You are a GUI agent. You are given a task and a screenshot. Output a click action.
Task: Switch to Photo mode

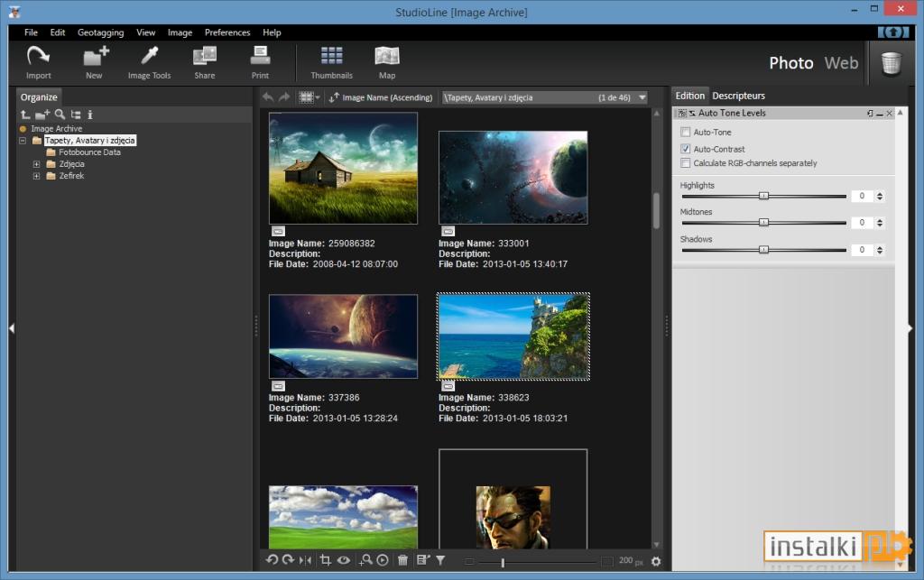790,63
